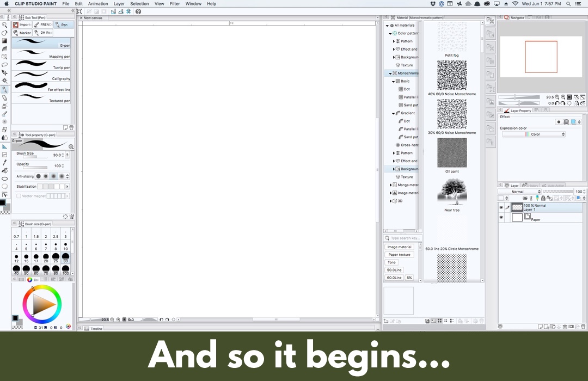Expand Image material tree node
The height and width of the screenshot is (381, 588).
point(390,193)
